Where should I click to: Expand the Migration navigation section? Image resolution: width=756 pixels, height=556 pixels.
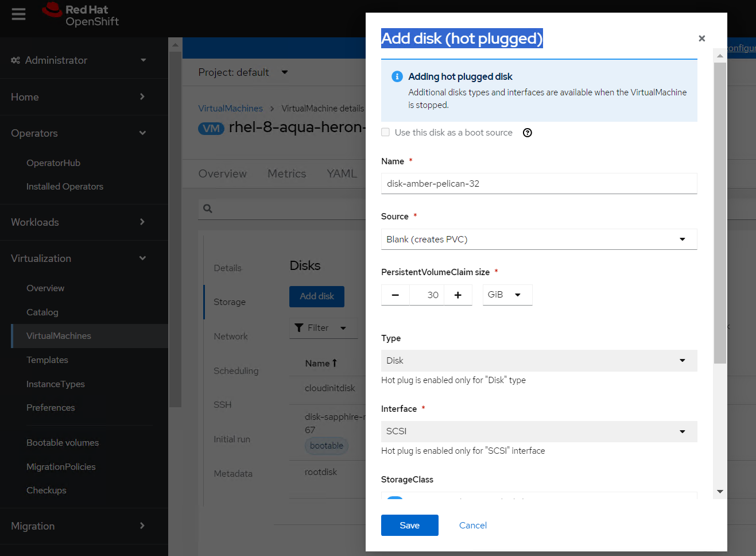click(x=84, y=526)
